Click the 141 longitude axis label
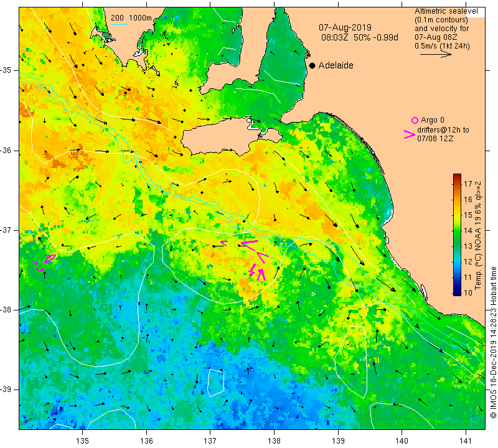Image resolution: width=498 pixels, height=448 pixels. coord(466,441)
